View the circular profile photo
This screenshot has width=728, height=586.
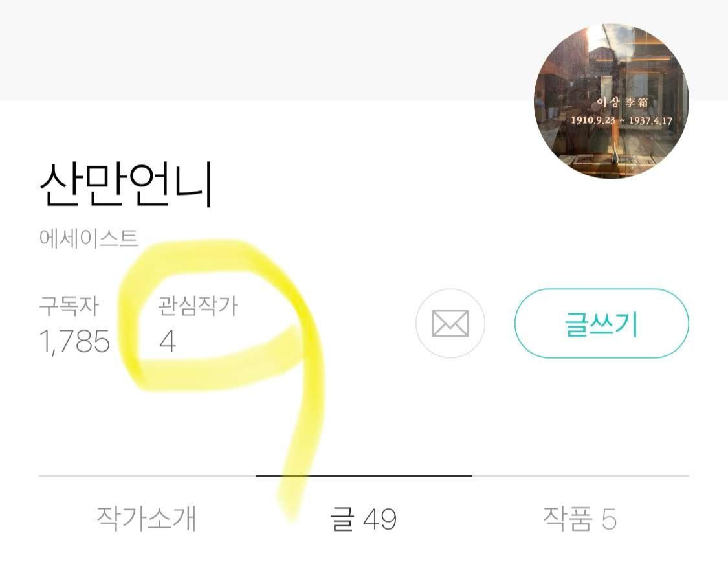click(x=611, y=101)
